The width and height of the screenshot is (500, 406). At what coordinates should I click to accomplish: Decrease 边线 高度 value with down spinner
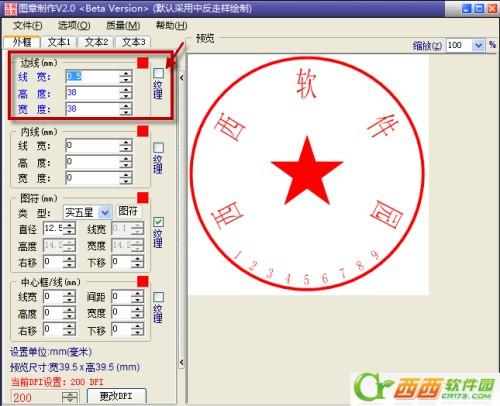pyautogui.click(x=126, y=96)
